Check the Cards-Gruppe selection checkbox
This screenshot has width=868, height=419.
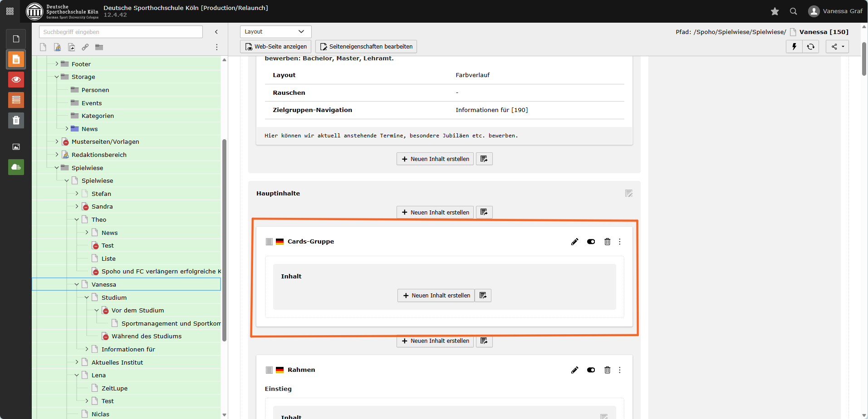tap(269, 242)
